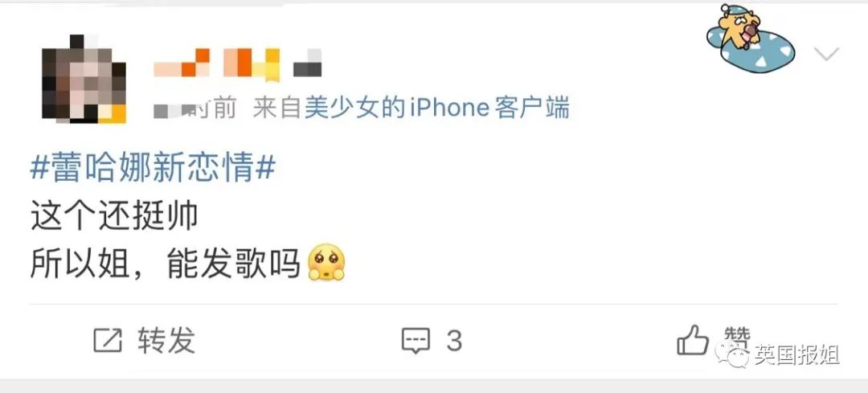
Task: Select the text 这个还挺帅
Action: [x=114, y=216]
